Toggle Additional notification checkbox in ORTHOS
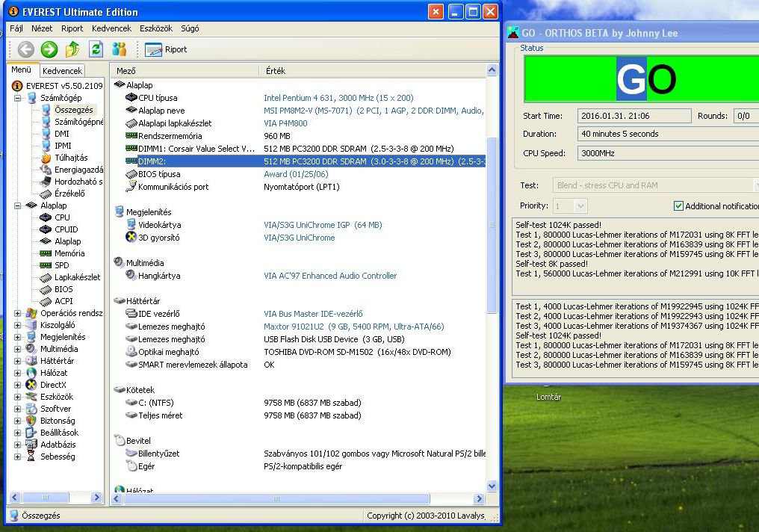Viewport: 759px width, 532px height. [x=678, y=205]
